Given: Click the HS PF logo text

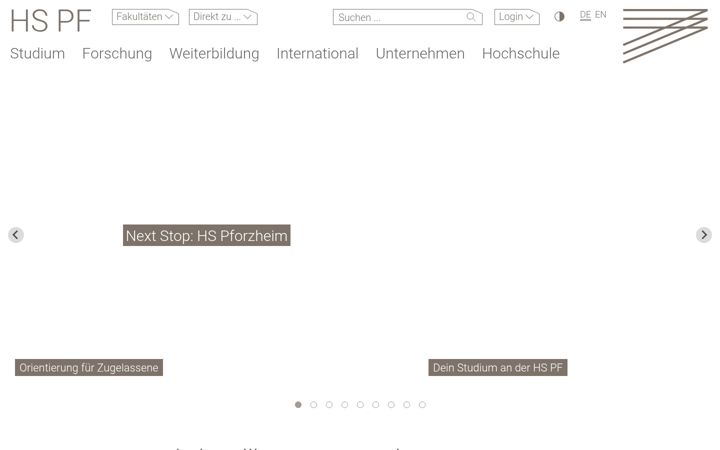Looking at the screenshot, I should [51, 21].
